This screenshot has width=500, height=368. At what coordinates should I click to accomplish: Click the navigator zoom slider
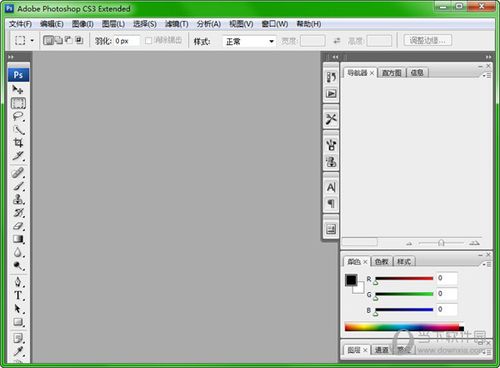(x=441, y=243)
